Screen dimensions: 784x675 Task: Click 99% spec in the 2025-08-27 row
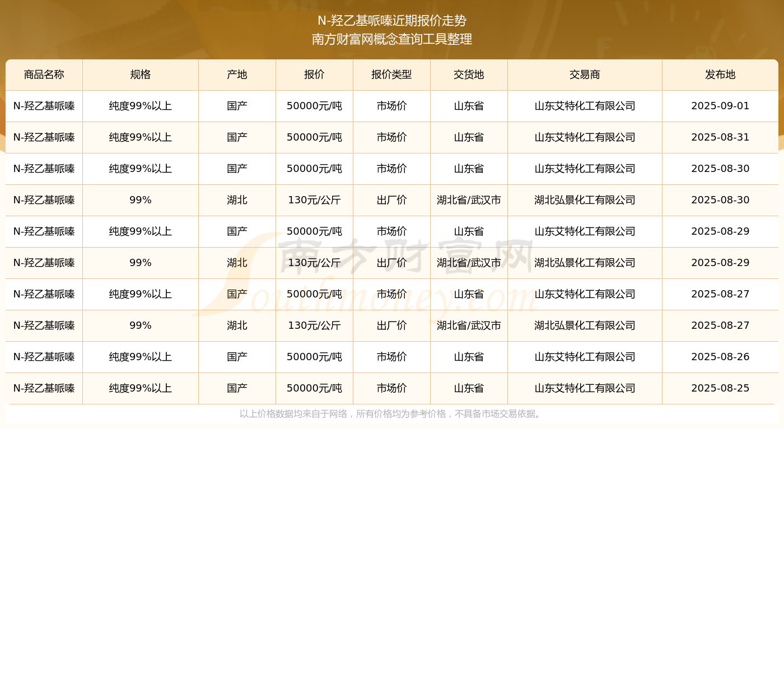tap(141, 325)
